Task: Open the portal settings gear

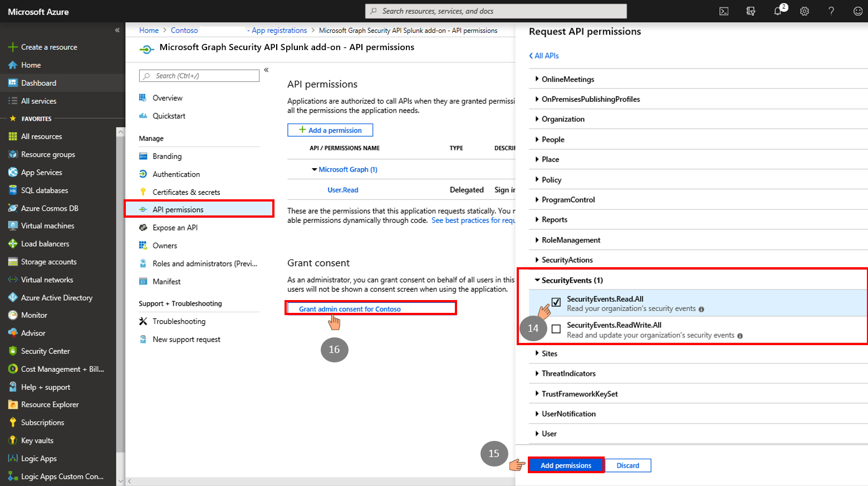Action: 804,11
